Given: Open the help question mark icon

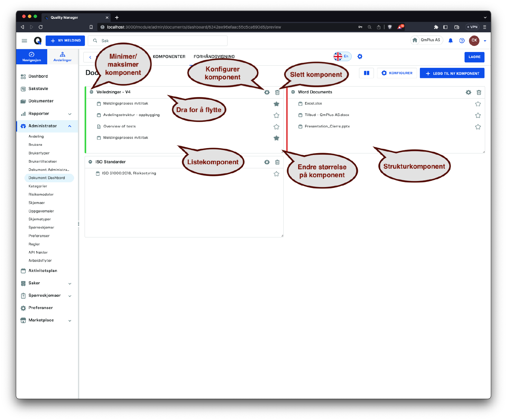Looking at the screenshot, I should click(x=462, y=41).
